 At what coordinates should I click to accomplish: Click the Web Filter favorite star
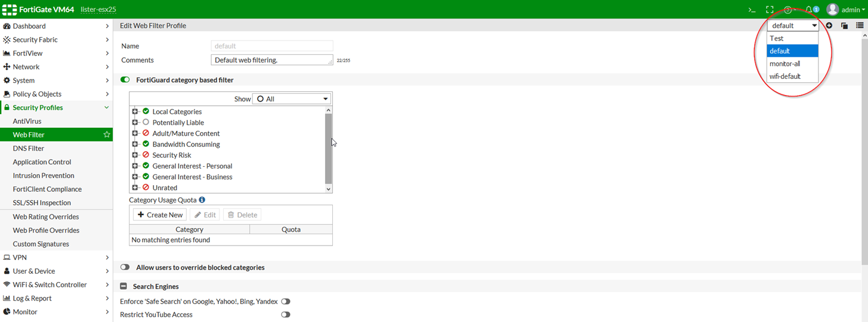pyautogui.click(x=107, y=135)
